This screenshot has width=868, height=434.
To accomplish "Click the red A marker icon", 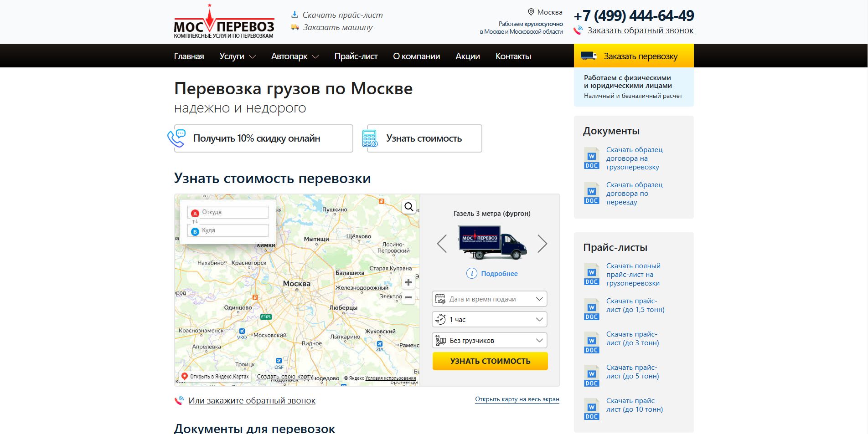I will [x=195, y=213].
